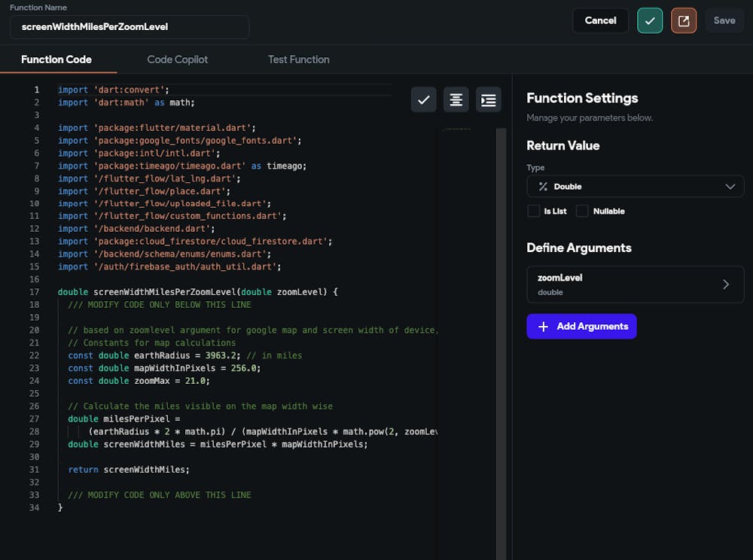Toggle the Nullable checkbox
Viewport: 753px width, 560px height.
[x=582, y=212]
